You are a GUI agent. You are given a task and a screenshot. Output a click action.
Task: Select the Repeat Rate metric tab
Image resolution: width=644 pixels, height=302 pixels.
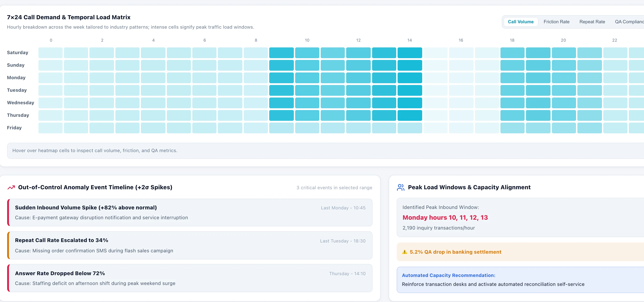pyautogui.click(x=592, y=22)
